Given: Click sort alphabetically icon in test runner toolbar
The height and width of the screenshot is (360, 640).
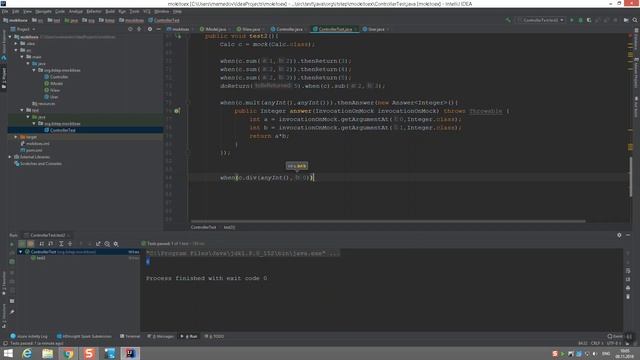Looking at the screenshot, I should [42, 244].
